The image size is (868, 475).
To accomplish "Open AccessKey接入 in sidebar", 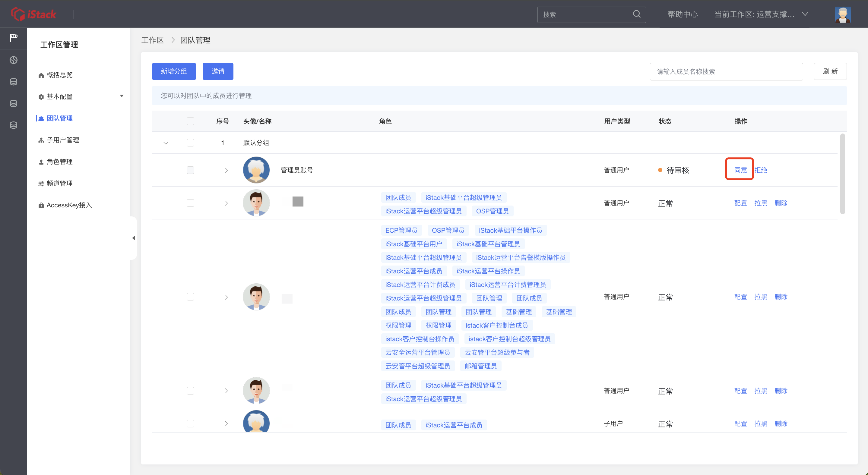I will (x=69, y=205).
